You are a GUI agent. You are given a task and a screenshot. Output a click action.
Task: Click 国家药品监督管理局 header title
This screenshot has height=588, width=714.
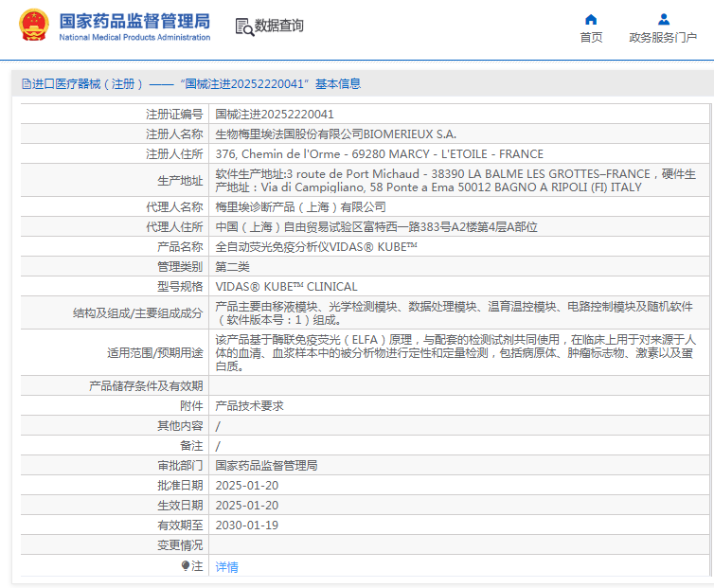pos(134,21)
